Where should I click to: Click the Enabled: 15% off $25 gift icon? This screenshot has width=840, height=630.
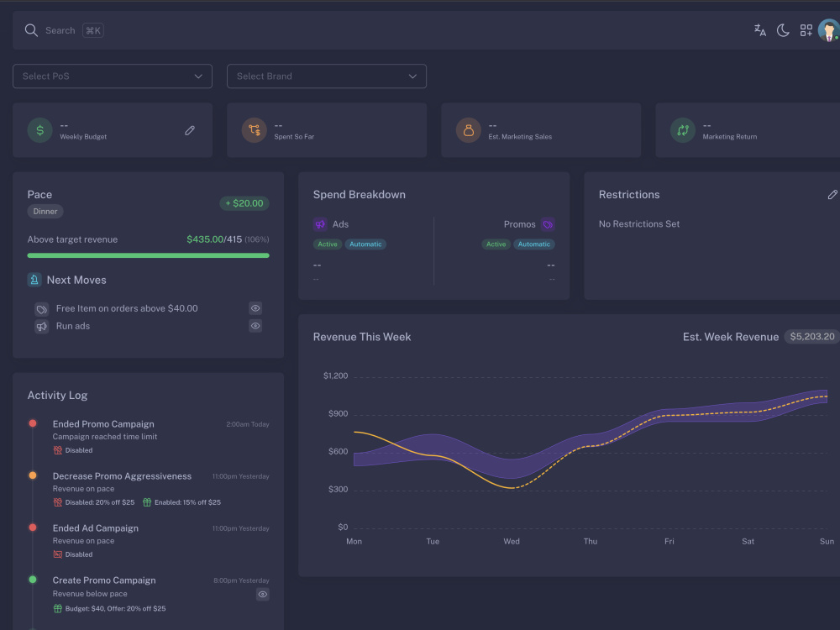pyautogui.click(x=147, y=502)
